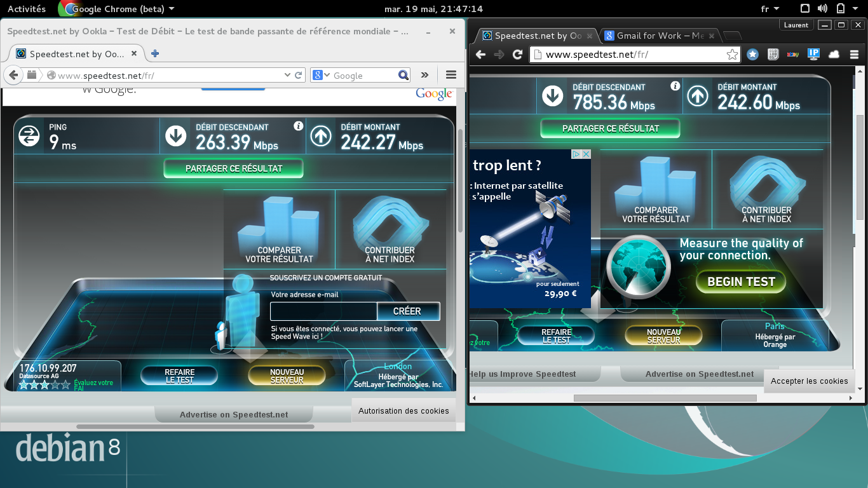Open the Chrome hamburger menu in right window
Viewport: 868px width, 488px height.
point(854,55)
